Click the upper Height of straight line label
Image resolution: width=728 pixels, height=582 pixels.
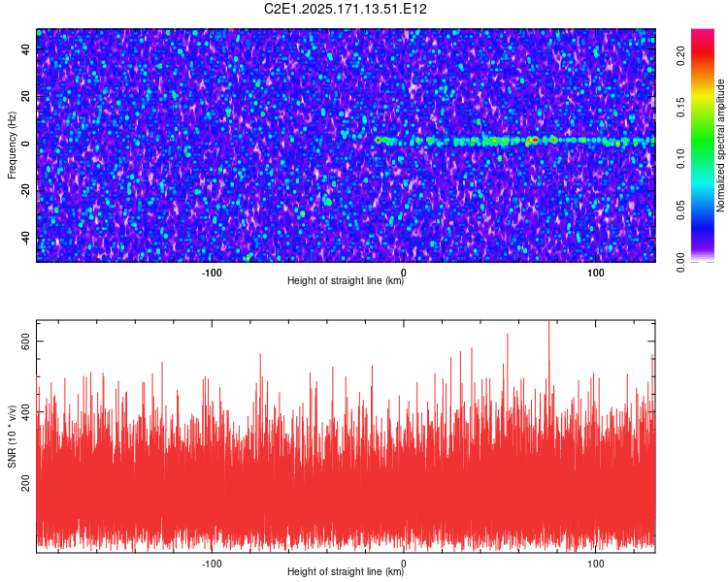pos(346,280)
